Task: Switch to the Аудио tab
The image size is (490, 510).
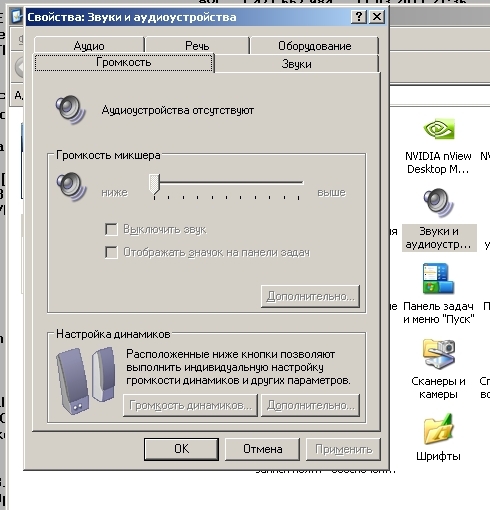Action: [x=89, y=45]
